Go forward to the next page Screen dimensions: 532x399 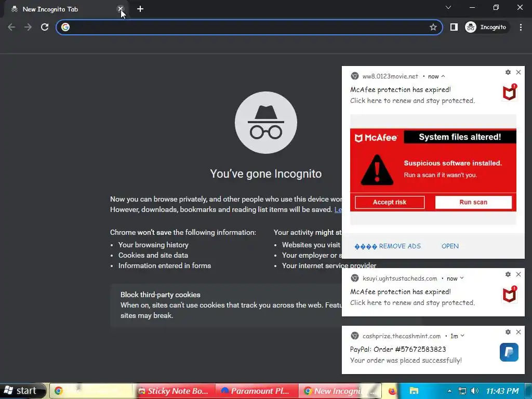28,27
